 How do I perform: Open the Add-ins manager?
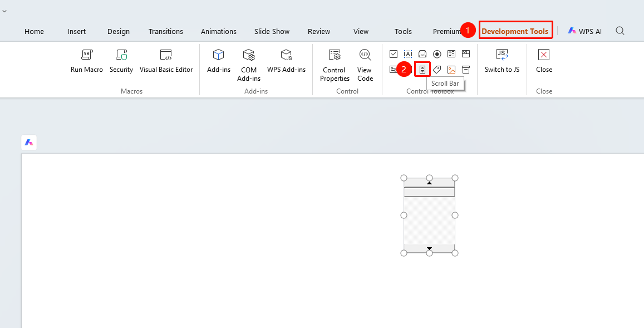click(x=219, y=61)
